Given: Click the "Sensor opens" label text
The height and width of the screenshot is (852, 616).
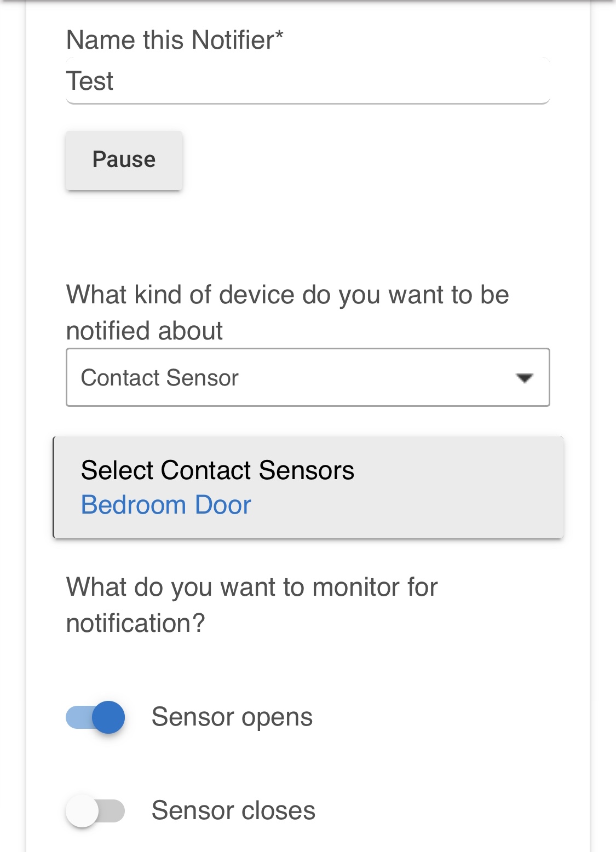Looking at the screenshot, I should point(232,717).
